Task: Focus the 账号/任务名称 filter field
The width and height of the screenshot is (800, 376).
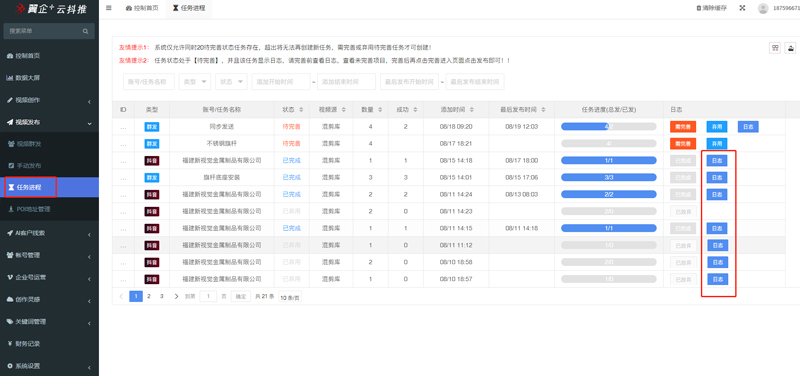Action: (x=149, y=82)
